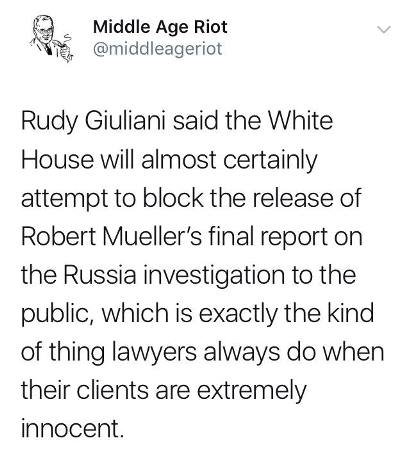Click "Robert Mueller's" in the tweet
The width and height of the screenshot is (410, 457).
111,236
